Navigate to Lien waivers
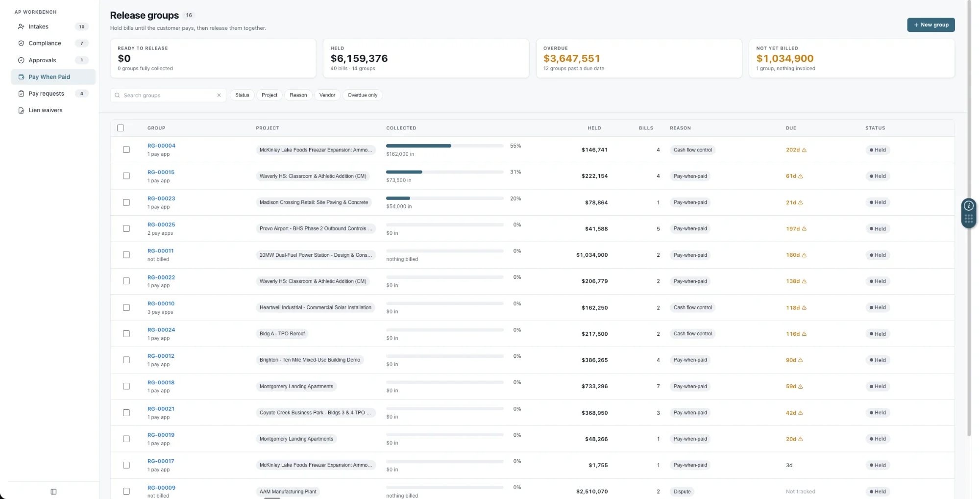980x499 pixels. 53,110
